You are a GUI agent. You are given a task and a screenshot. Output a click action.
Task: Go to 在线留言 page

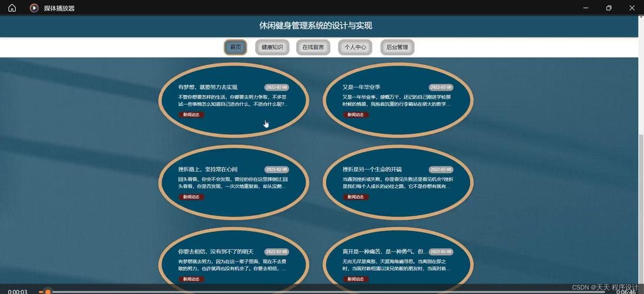point(313,47)
